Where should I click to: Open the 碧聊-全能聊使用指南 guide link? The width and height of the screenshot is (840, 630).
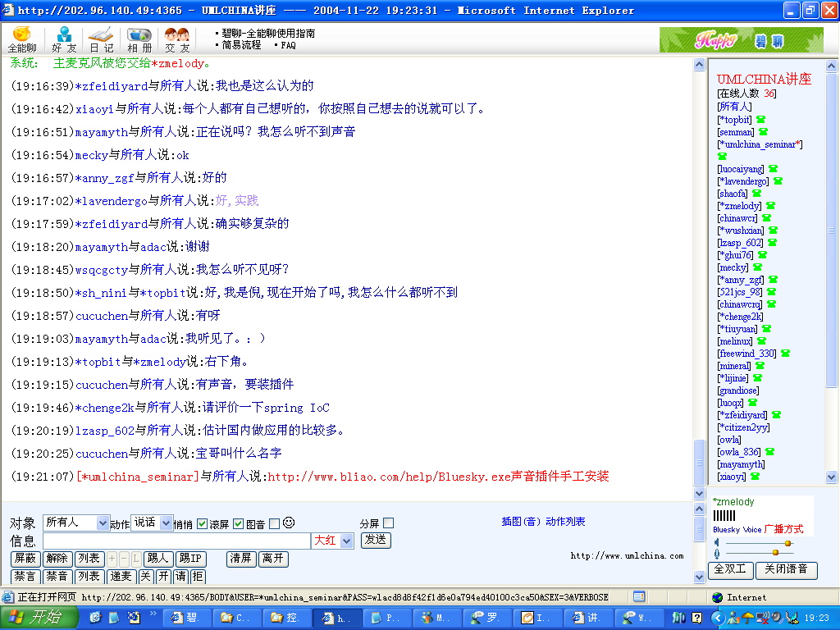(268, 33)
